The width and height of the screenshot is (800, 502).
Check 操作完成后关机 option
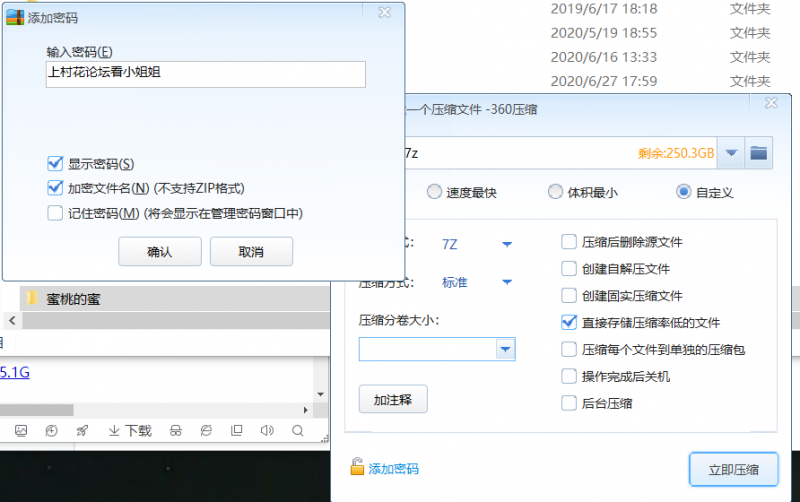pyautogui.click(x=569, y=376)
